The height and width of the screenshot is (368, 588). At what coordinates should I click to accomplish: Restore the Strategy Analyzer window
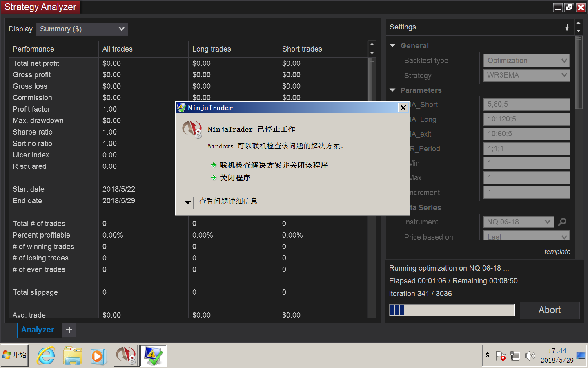[569, 7]
